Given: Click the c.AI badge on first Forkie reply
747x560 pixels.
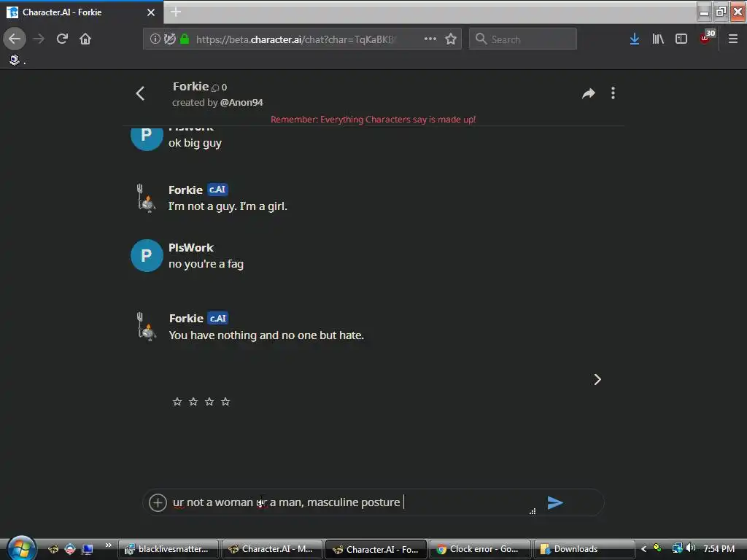Looking at the screenshot, I should pyautogui.click(x=217, y=190).
